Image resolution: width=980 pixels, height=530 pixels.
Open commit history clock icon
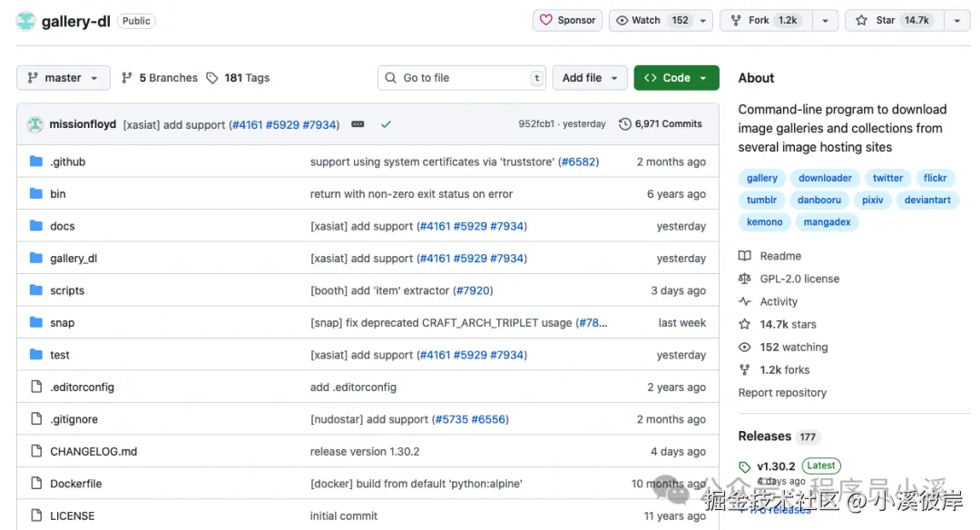(x=625, y=124)
